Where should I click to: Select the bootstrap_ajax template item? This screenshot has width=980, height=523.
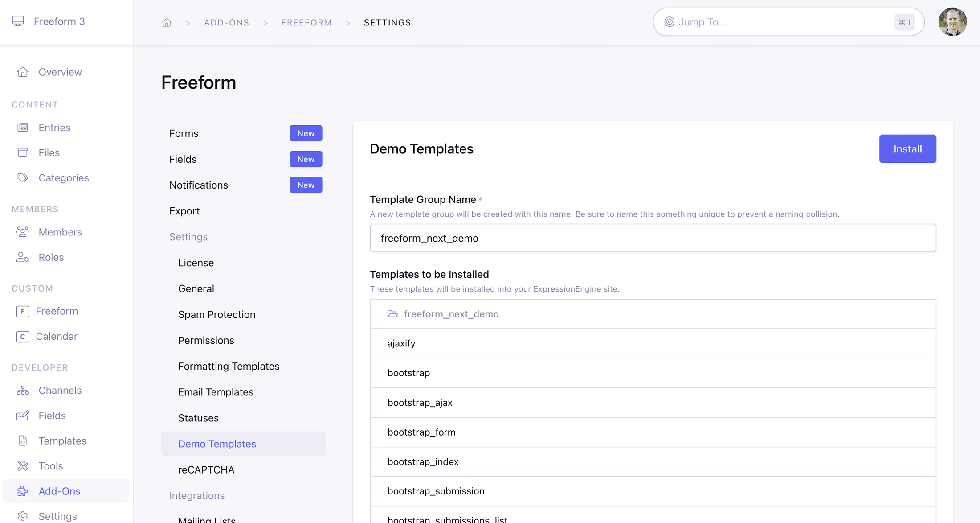click(653, 402)
